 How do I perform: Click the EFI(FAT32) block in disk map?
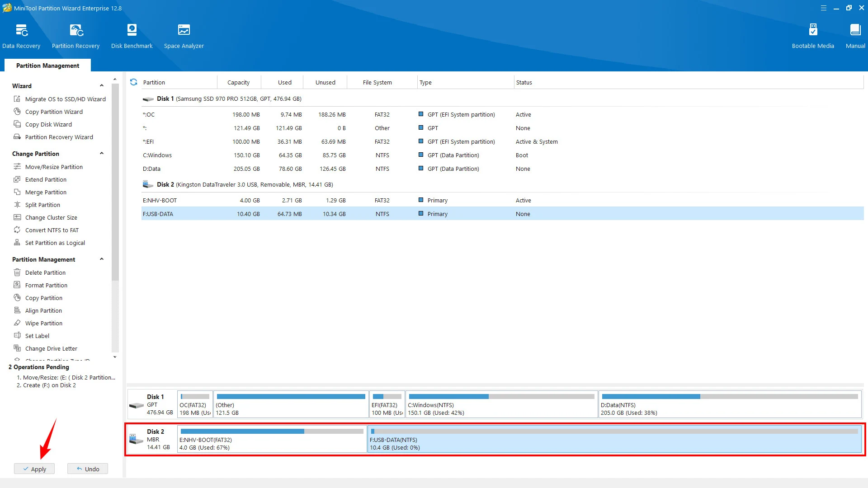pos(387,404)
